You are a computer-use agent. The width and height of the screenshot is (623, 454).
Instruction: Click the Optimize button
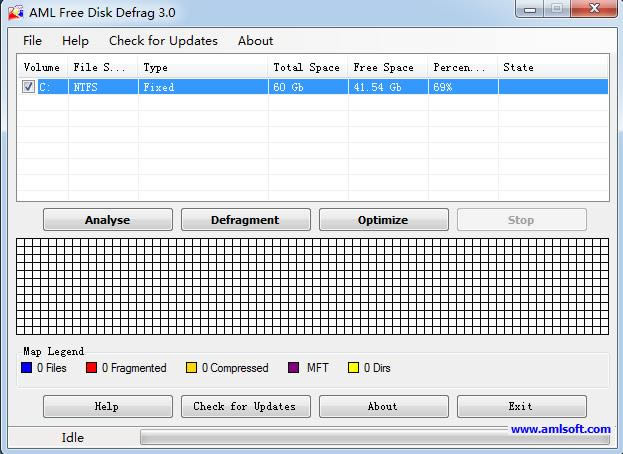point(383,220)
